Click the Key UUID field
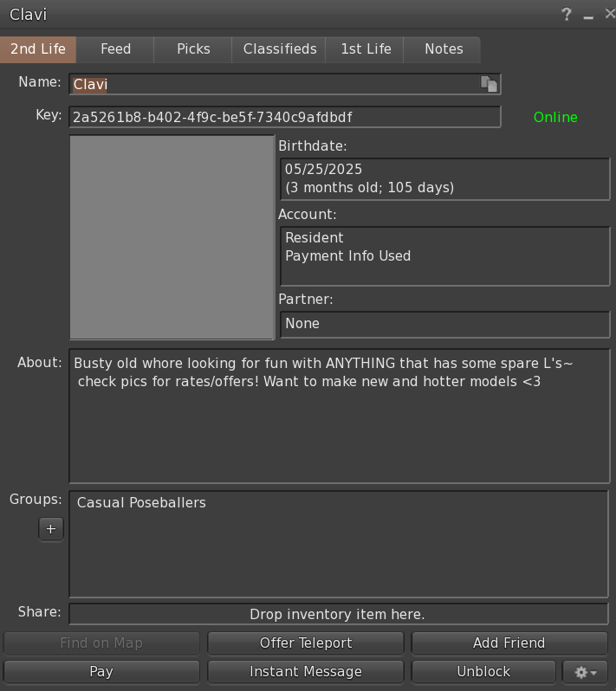 pyautogui.click(x=285, y=117)
